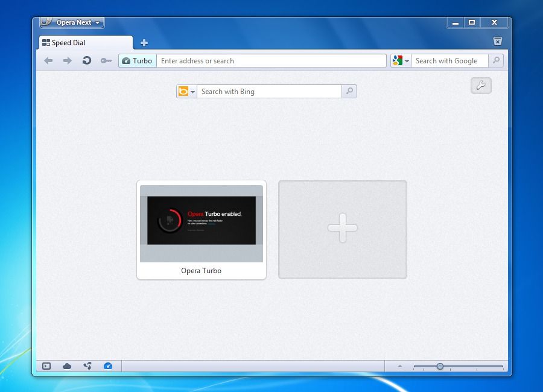Add a new Speed Dial entry
Screen dimensions: 543x392
pyautogui.click(x=342, y=229)
